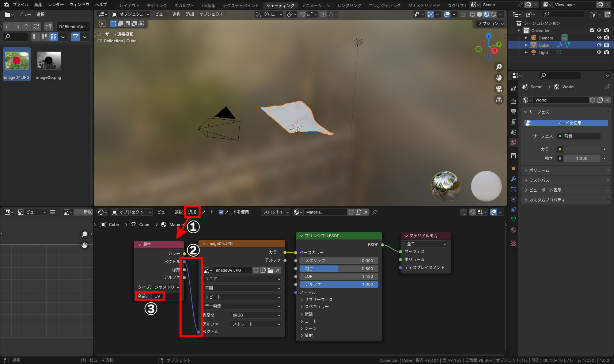The height and width of the screenshot is (364, 614).
Task: Toggle Collection exclude checkbox in outliner
Action: click(592, 30)
